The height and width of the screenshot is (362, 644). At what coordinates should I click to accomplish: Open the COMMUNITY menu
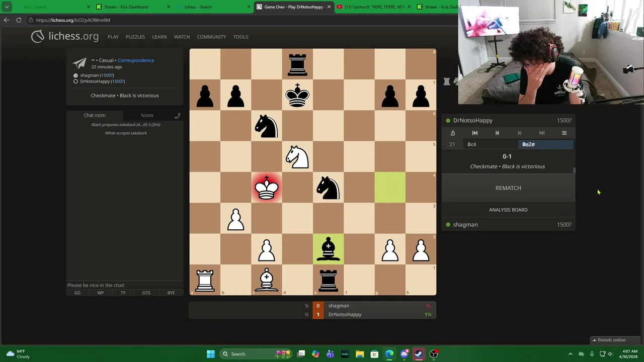point(211,37)
